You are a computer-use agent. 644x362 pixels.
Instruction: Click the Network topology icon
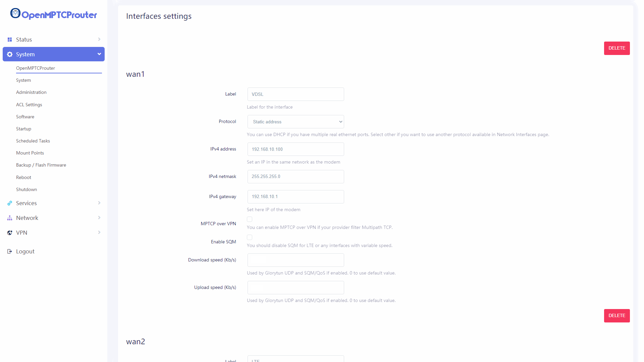[x=10, y=218]
